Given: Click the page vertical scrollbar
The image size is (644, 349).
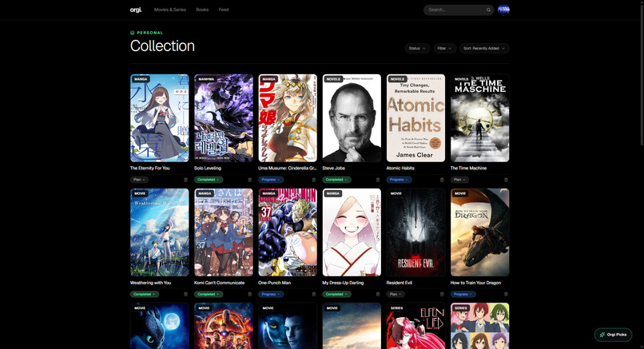Looking at the screenshot, I should coord(642,74).
